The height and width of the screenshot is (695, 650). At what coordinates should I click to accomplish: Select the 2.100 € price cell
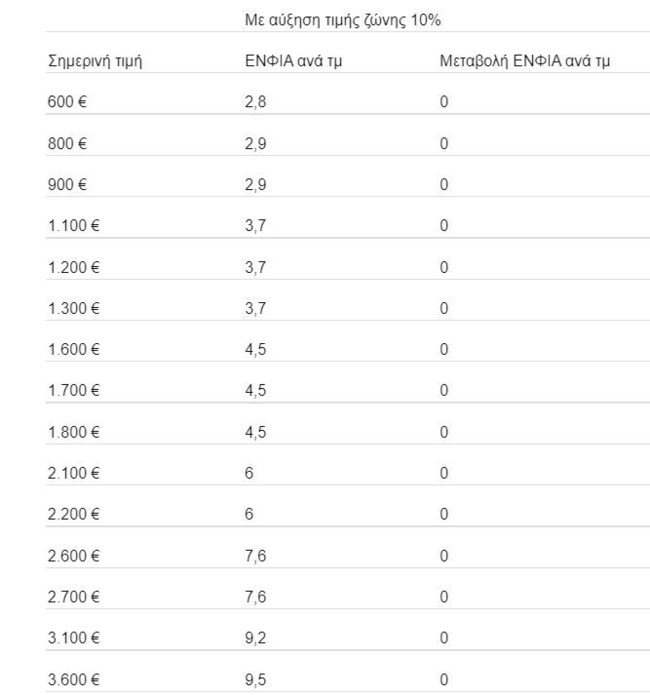[74, 473]
